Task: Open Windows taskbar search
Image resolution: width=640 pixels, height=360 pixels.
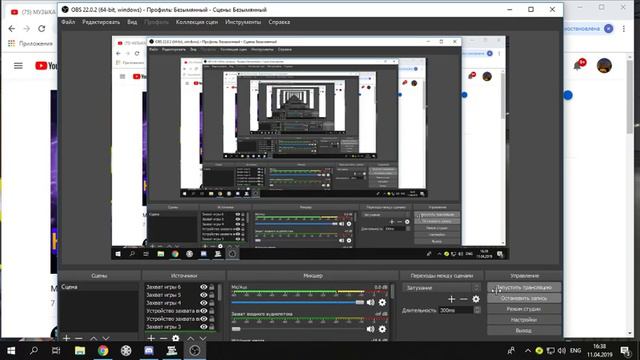Action: (34, 351)
